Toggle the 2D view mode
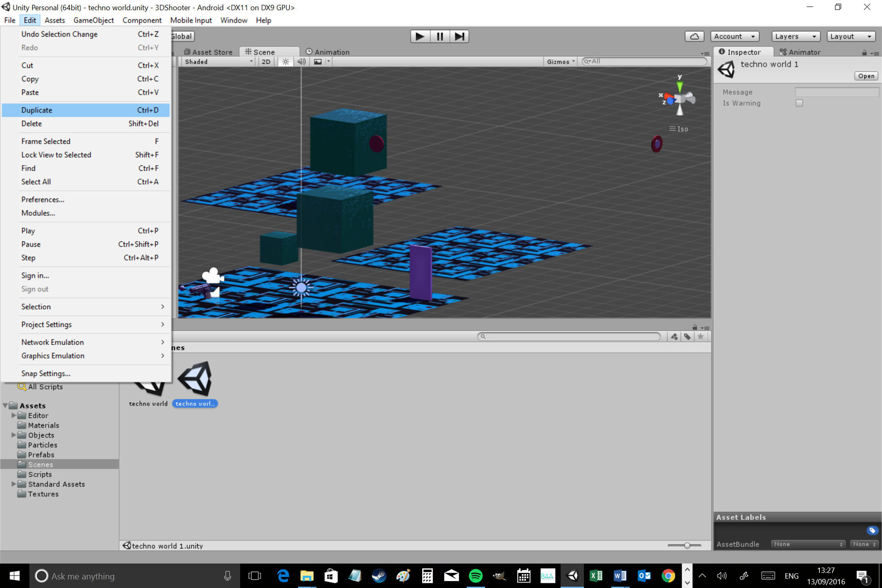The width and height of the screenshot is (882, 588). (266, 62)
